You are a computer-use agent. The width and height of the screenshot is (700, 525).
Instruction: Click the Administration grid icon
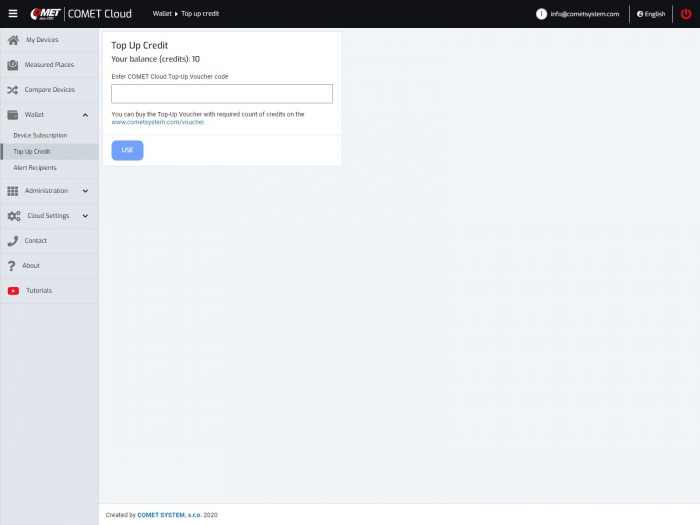coord(13,191)
